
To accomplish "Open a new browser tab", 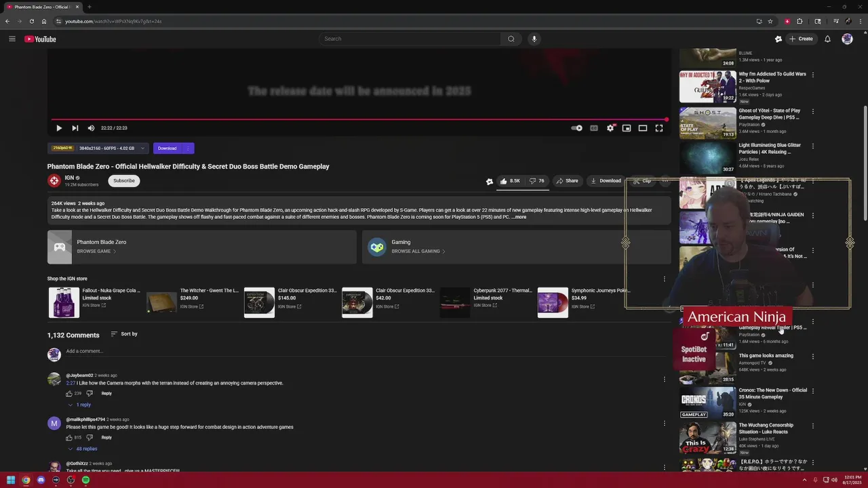I will coord(89,7).
